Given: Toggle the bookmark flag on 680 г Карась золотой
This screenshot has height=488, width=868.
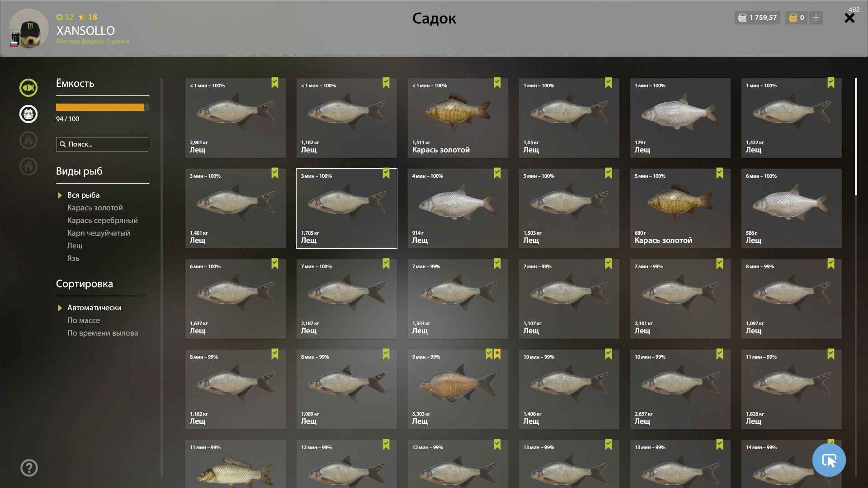Looking at the screenshot, I should coord(720,173).
